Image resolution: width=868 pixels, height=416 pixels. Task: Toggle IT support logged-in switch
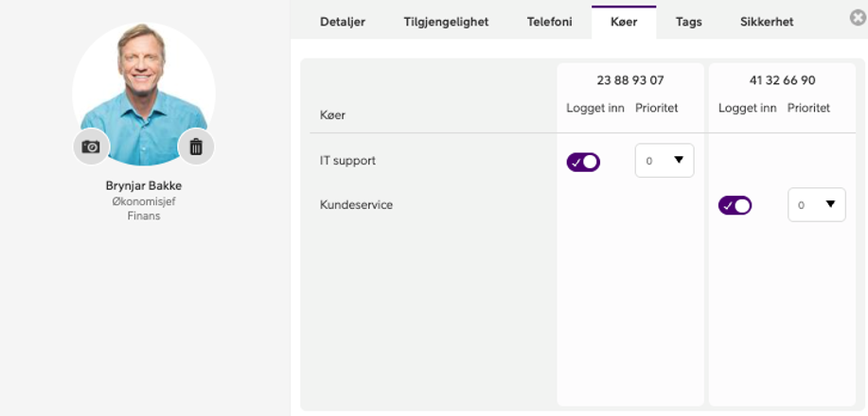583,162
